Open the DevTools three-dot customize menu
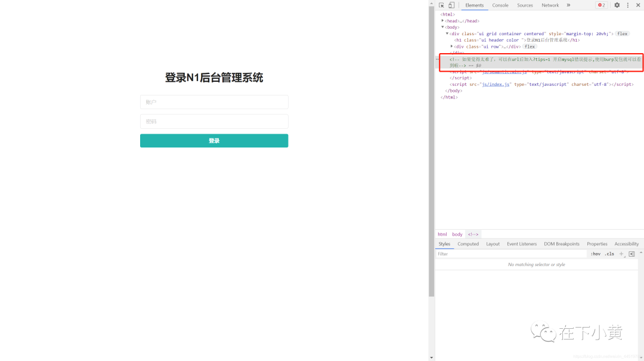This screenshot has height=361, width=644. [627, 5]
